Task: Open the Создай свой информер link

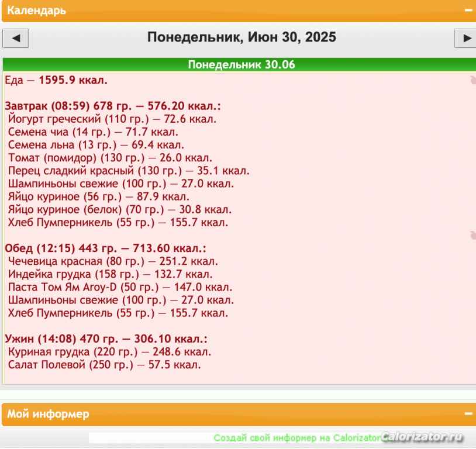Action: 297,438
